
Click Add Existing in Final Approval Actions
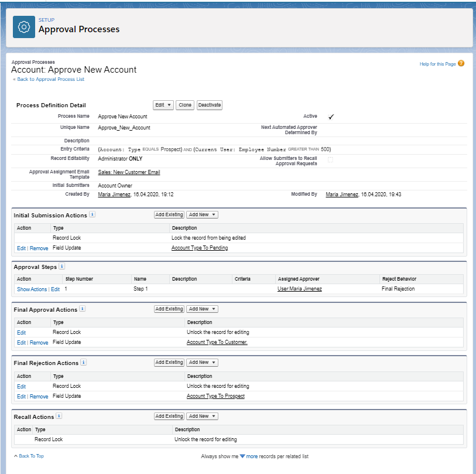coord(169,309)
